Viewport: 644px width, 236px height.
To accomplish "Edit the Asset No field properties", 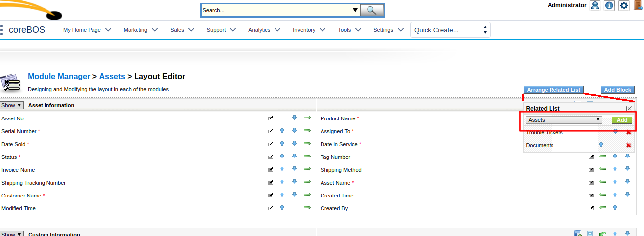I will pos(271,118).
